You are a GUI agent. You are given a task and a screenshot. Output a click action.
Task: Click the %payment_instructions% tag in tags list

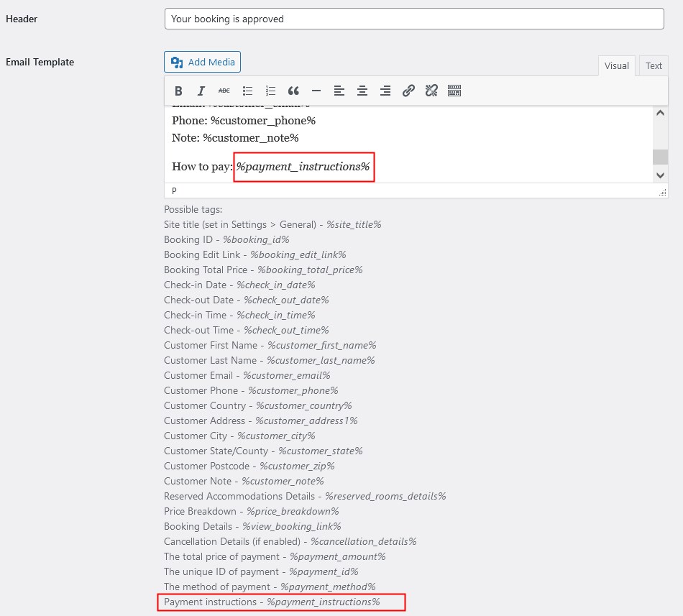[x=324, y=602]
